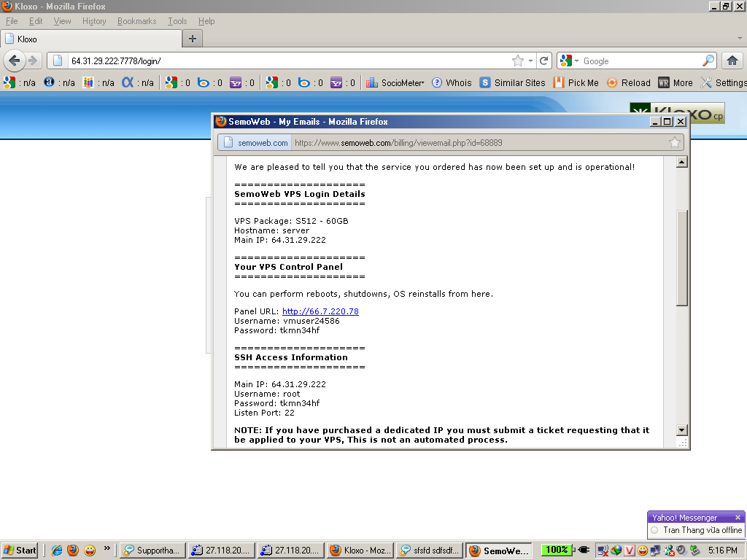
Task: Open the new tab plus button
Action: pos(193,39)
